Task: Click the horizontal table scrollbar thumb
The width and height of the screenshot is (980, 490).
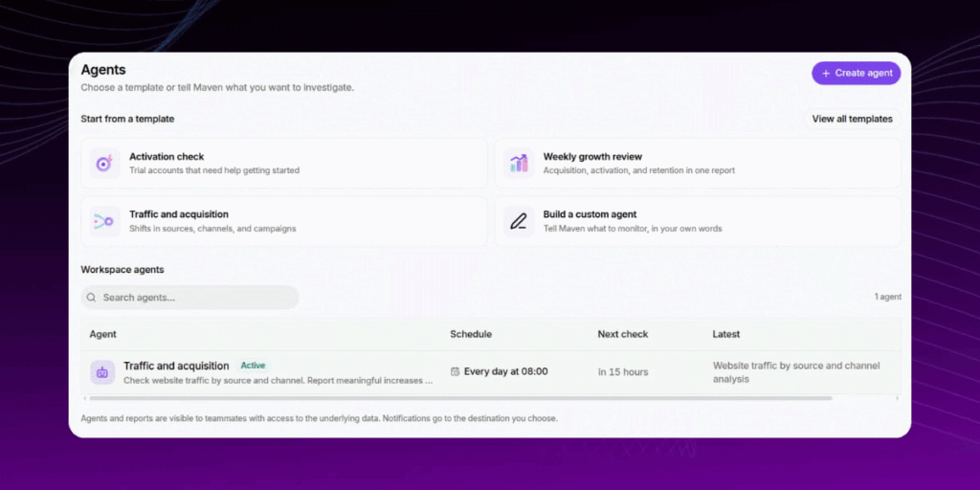Action: click(460, 398)
